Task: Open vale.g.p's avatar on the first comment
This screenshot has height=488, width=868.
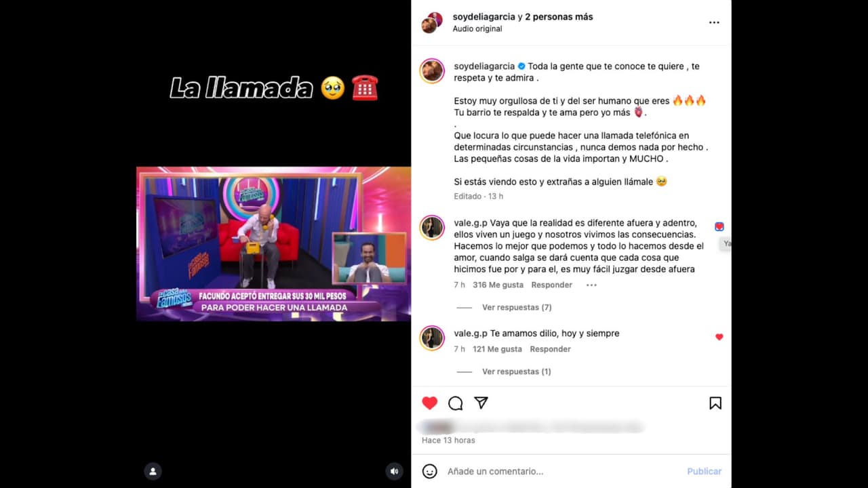Action: tap(431, 228)
